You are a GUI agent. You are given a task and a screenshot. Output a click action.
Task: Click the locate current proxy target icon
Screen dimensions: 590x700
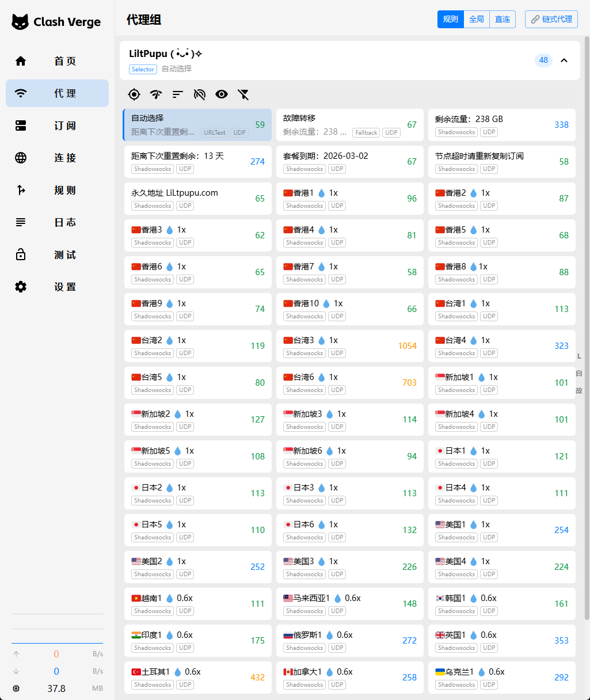134,94
